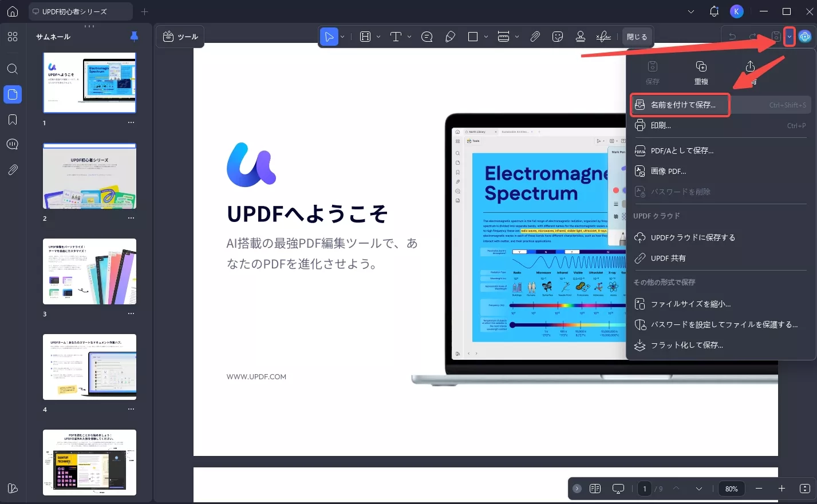Open the attachments panel in left sidebar

pos(13,170)
